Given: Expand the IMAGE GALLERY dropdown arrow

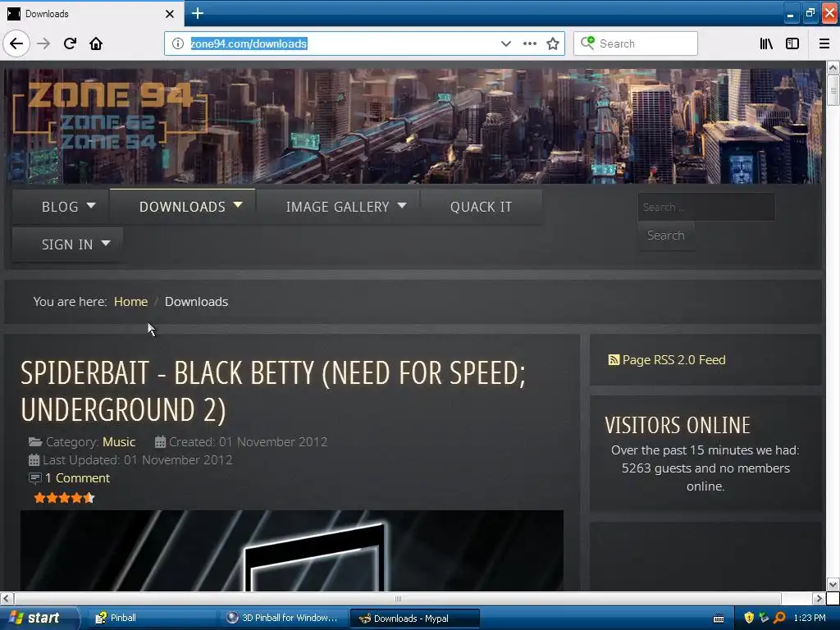Looking at the screenshot, I should pyautogui.click(x=402, y=205).
